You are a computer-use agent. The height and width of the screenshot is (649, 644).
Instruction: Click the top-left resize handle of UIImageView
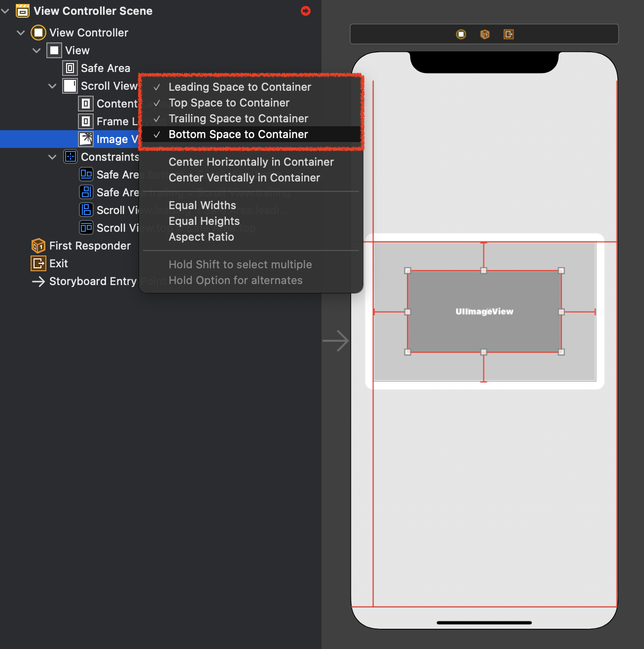[x=408, y=271]
